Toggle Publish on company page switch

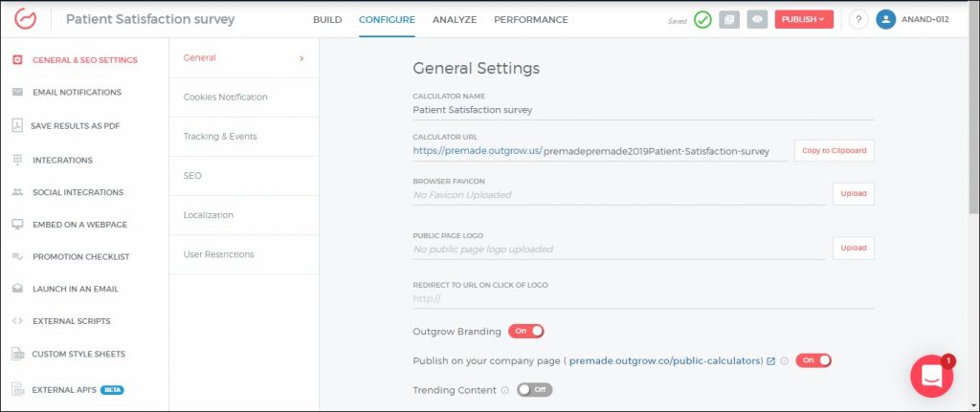[x=813, y=360]
